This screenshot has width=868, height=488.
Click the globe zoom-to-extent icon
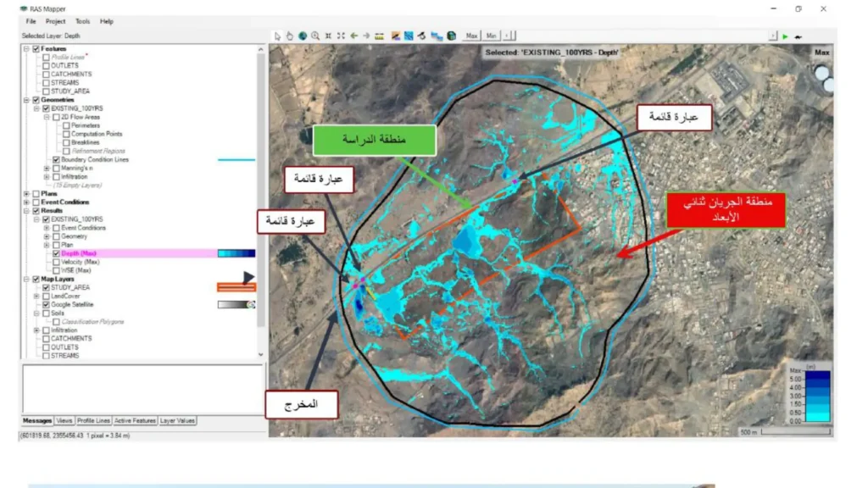[303, 36]
